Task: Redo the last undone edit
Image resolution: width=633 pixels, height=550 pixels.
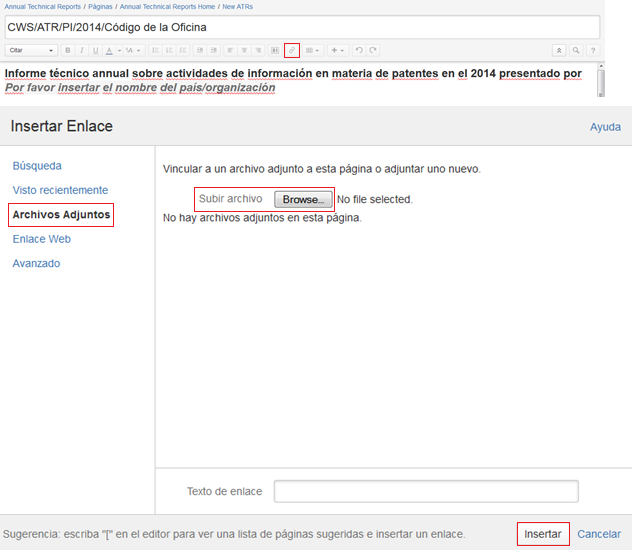Action: (373, 50)
